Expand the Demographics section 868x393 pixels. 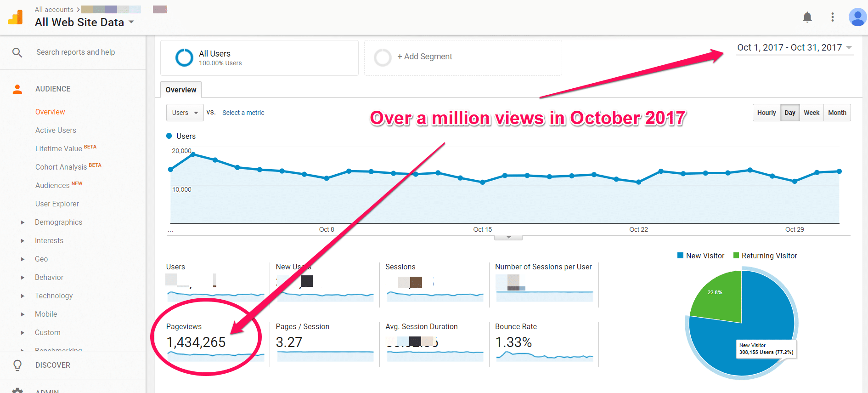23,222
